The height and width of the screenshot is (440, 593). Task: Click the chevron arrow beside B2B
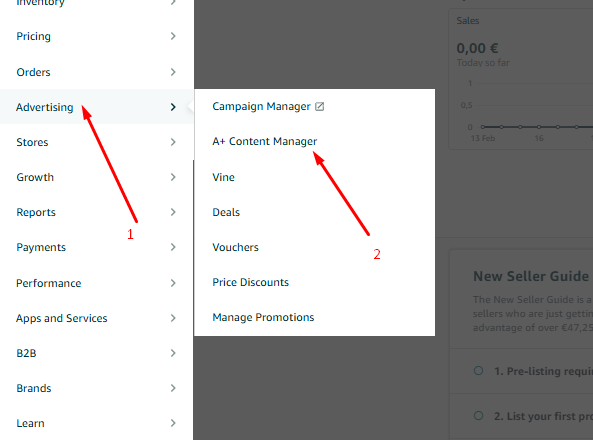pyautogui.click(x=173, y=353)
